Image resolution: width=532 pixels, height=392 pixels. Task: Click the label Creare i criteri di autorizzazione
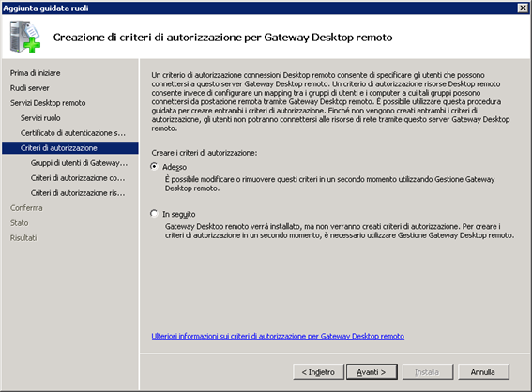pos(205,153)
